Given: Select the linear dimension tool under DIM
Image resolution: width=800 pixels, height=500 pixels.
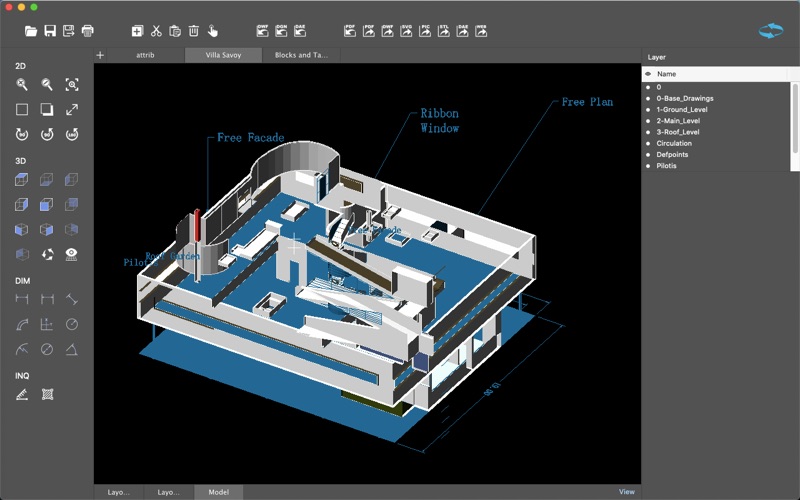Looking at the screenshot, I should (21, 299).
